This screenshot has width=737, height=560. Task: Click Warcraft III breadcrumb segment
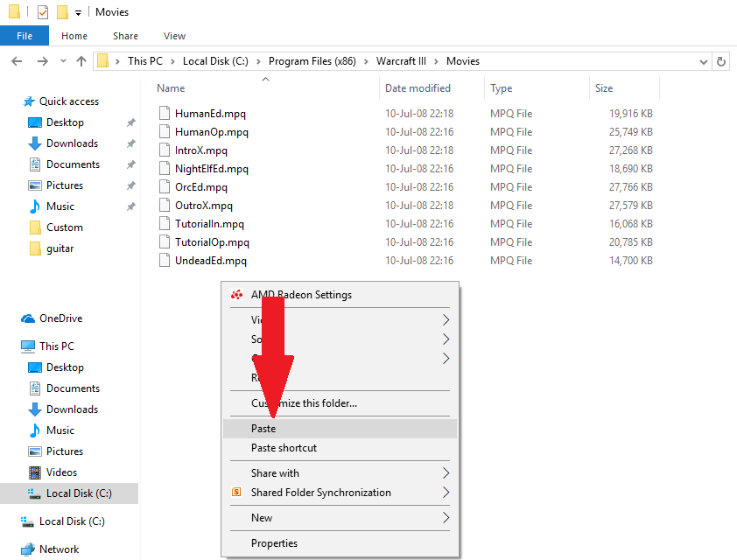tap(402, 61)
